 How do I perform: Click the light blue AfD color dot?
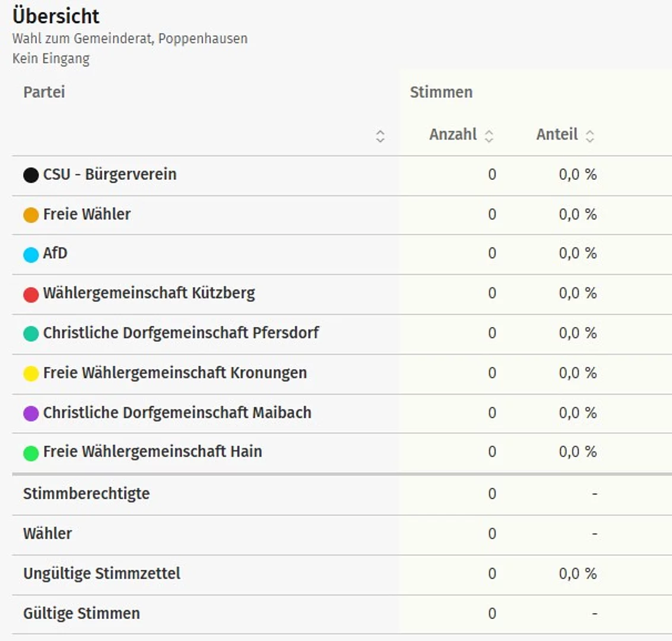[31, 255]
